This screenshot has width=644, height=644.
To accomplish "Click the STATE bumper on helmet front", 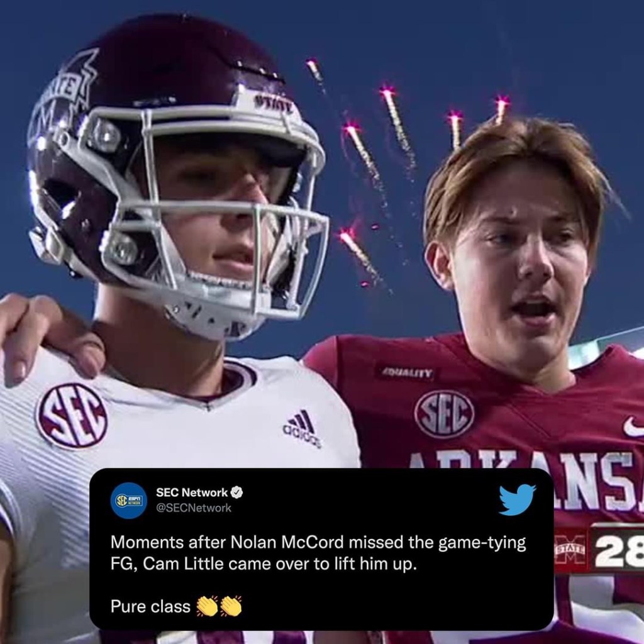I will tap(274, 102).
